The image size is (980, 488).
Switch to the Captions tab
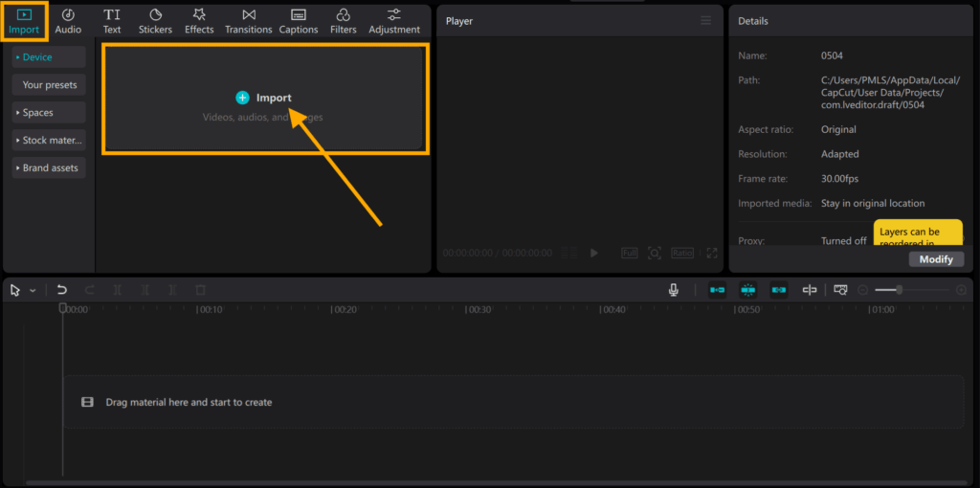point(299,21)
